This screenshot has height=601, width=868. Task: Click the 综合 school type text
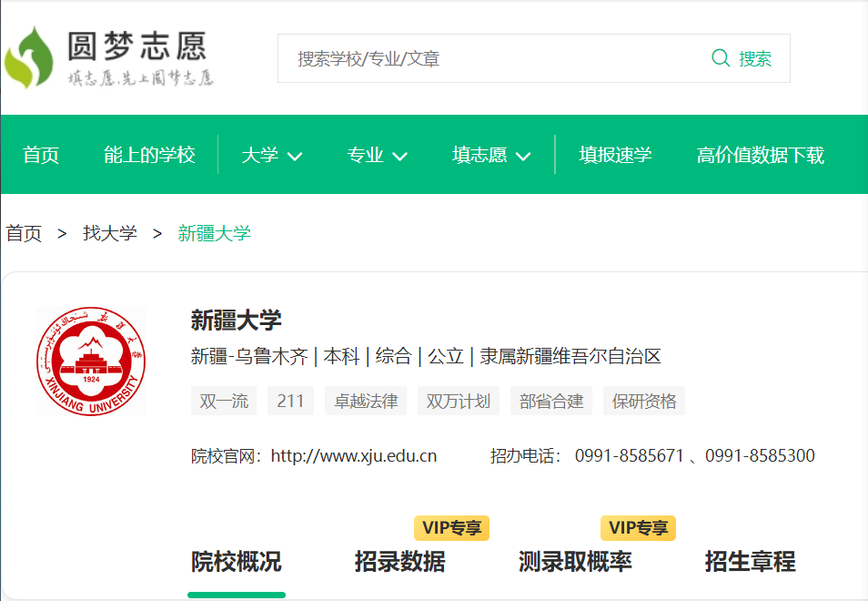tap(394, 356)
